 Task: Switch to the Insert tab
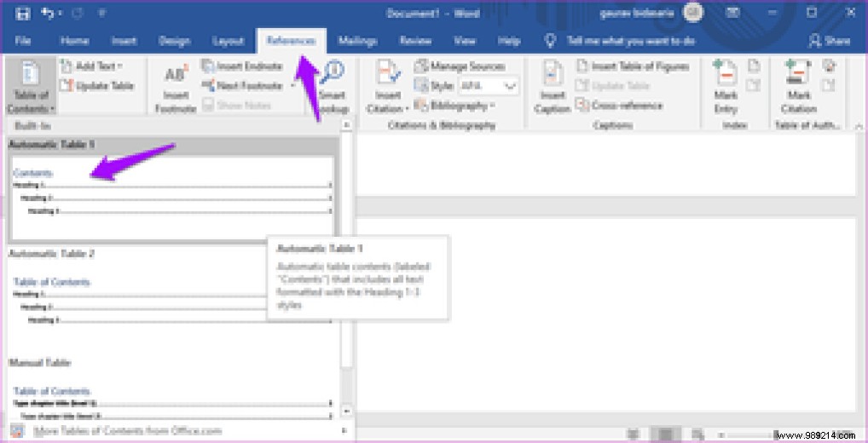(124, 41)
